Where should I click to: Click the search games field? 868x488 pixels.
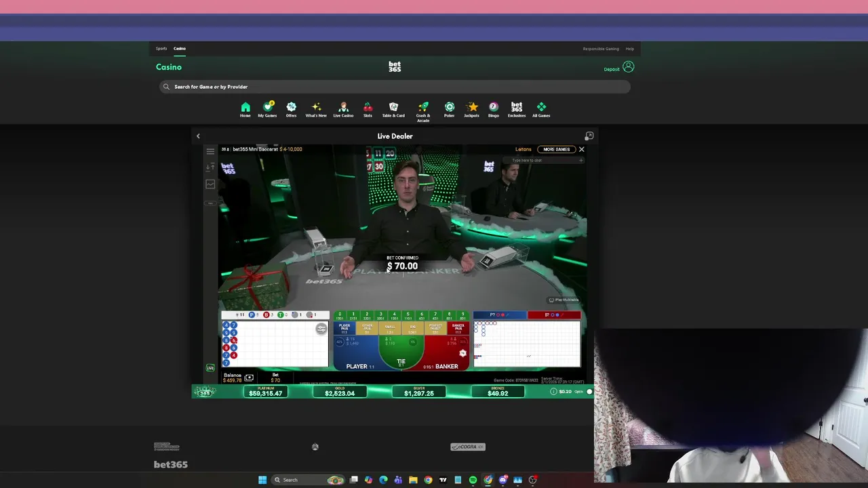coord(395,87)
